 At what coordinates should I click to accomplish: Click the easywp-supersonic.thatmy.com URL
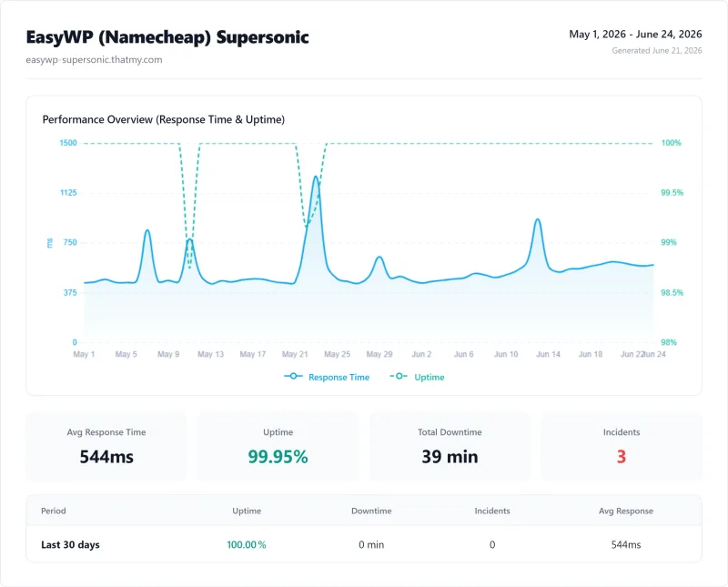pos(94,59)
